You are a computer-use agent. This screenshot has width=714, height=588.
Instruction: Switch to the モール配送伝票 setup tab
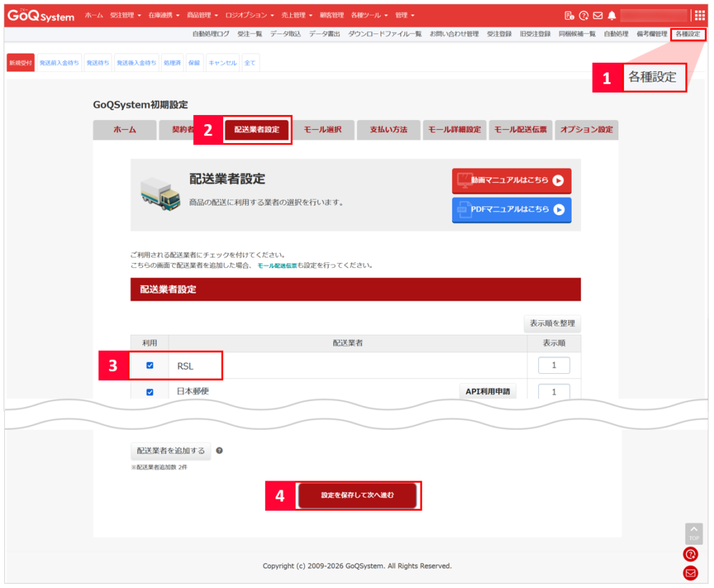click(521, 130)
